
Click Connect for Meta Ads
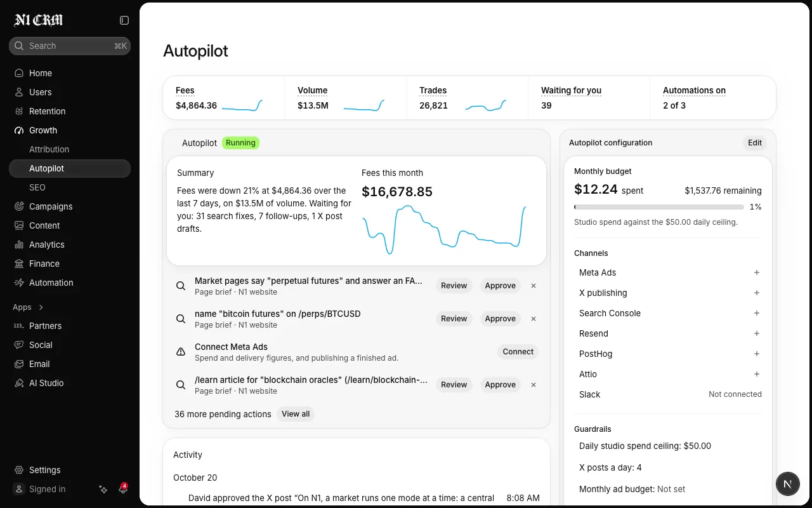(518, 352)
